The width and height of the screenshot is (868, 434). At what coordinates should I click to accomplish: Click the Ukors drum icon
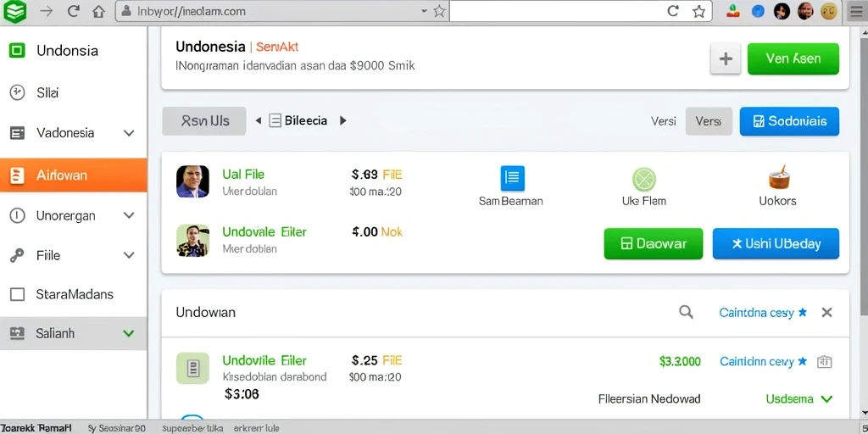pos(779,178)
